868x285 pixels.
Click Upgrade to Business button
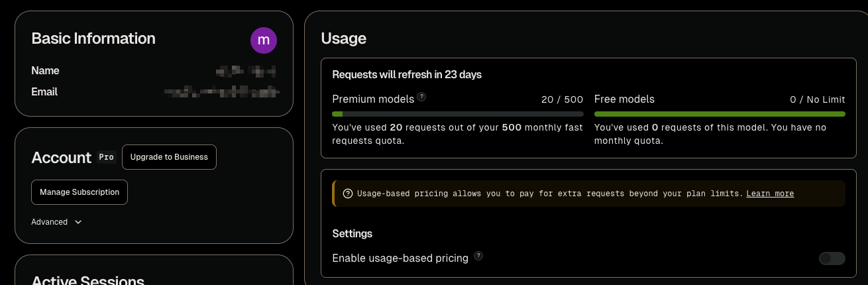[x=169, y=157]
